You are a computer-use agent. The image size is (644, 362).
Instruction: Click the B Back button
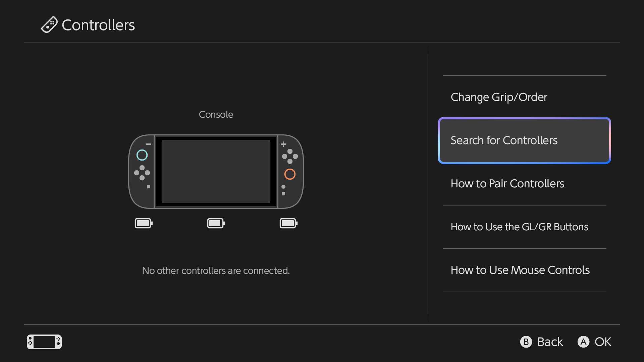coord(541,342)
